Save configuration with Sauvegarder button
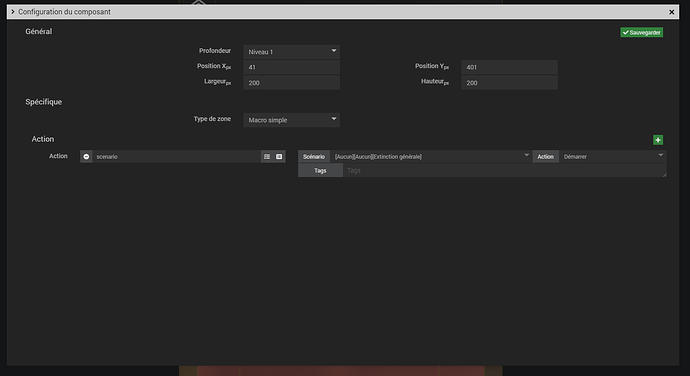The image size is (690, 376). pyautogui.click(x=642, y=33)
